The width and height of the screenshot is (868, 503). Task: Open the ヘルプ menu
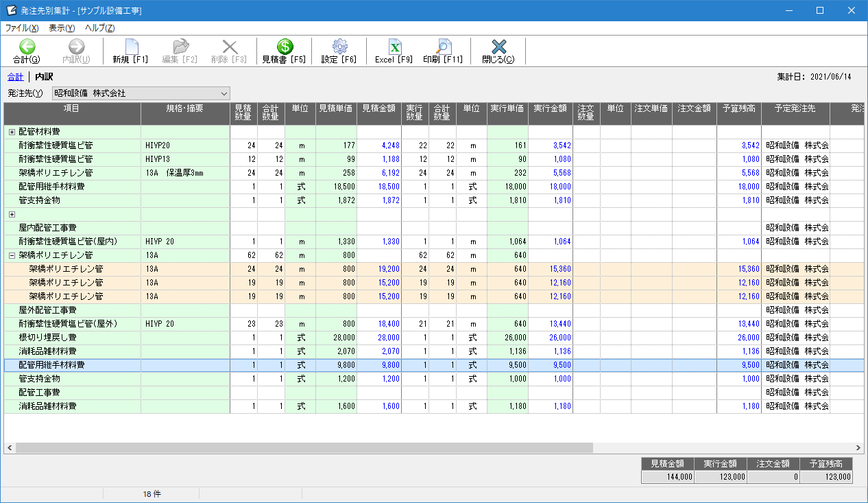[x=100, y=28]
